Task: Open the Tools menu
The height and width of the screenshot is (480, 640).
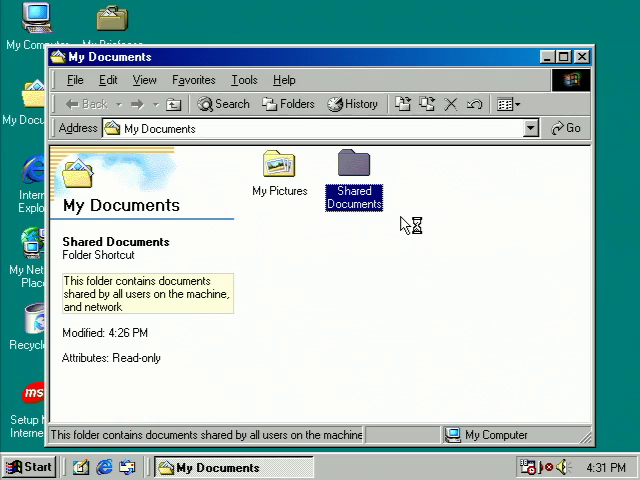Action: coord(244,80)
